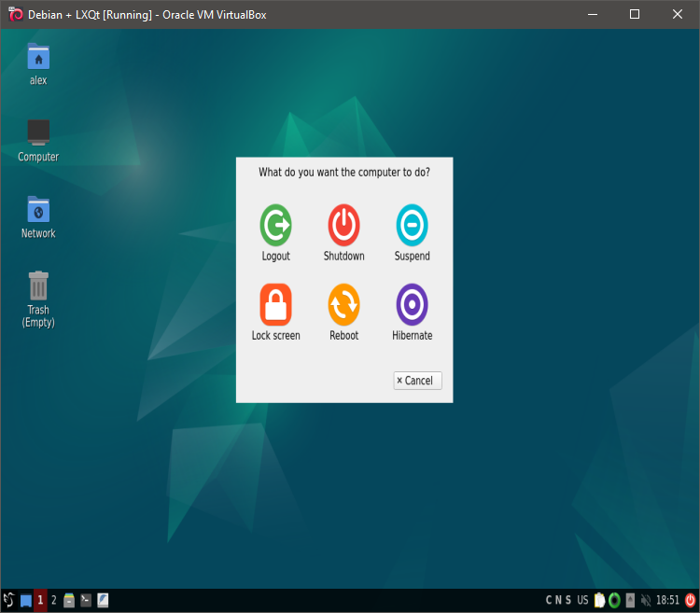Click the green Logout icon
This screenshot has height=613, width=700.
point(275,225)
